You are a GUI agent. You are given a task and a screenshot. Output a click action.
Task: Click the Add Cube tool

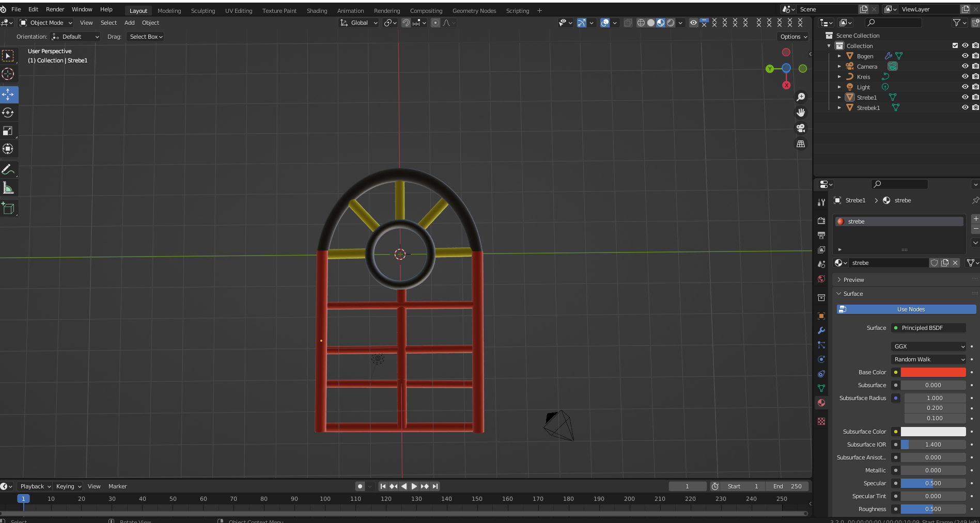8,208
